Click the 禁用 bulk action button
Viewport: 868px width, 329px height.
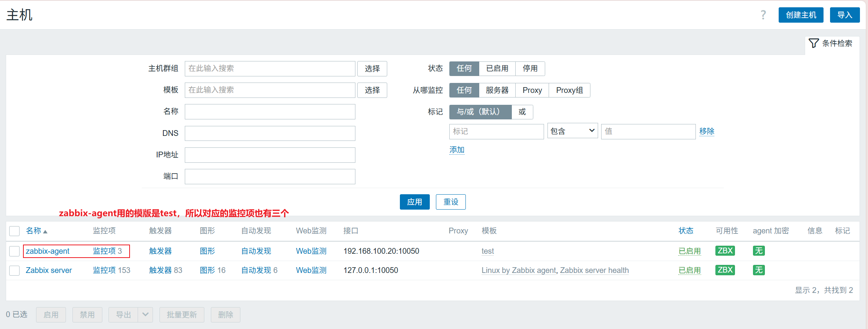[87, 315]
